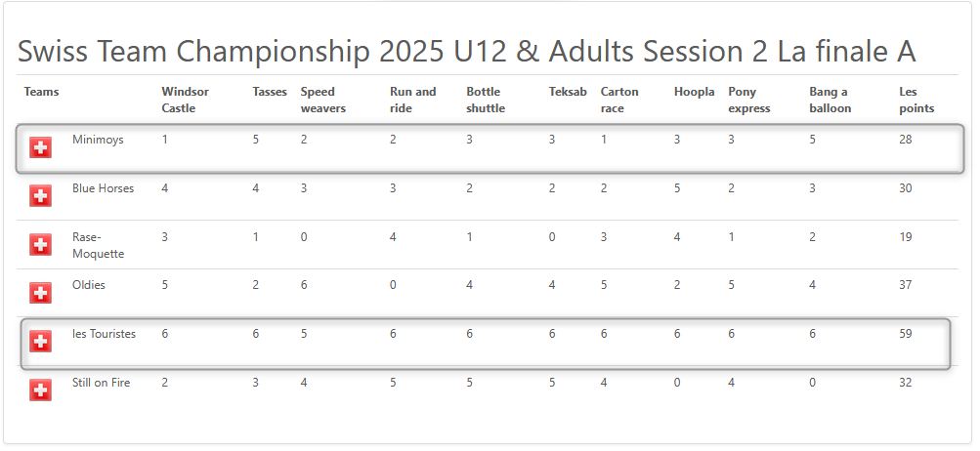Image resolution: width=980 pixels, height=451 pixels.
Task: Click the Teams column header
Action: coord(41,92)
